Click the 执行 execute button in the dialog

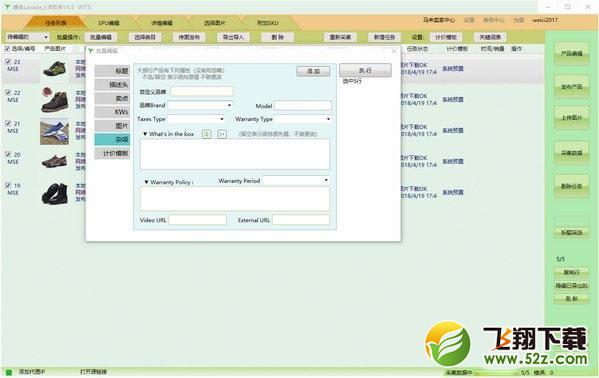coord(365,70)
